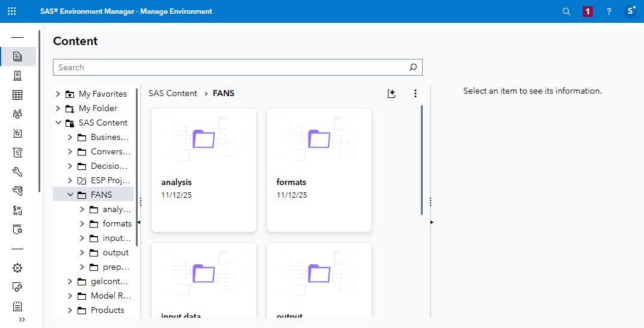Expand the formats subfolder tree node
Viewport: 644px width, 328px height.
(x=82, y=223)
